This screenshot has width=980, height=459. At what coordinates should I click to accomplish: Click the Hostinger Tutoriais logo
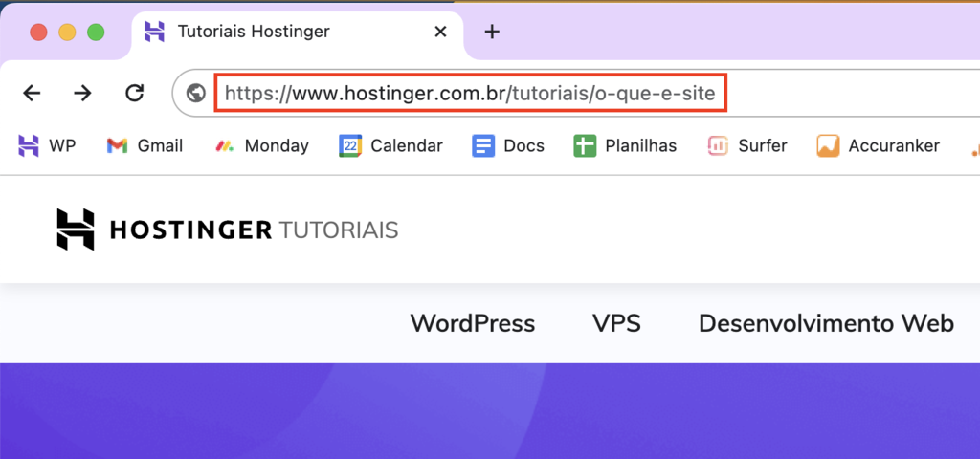click(x=228, y=229)
